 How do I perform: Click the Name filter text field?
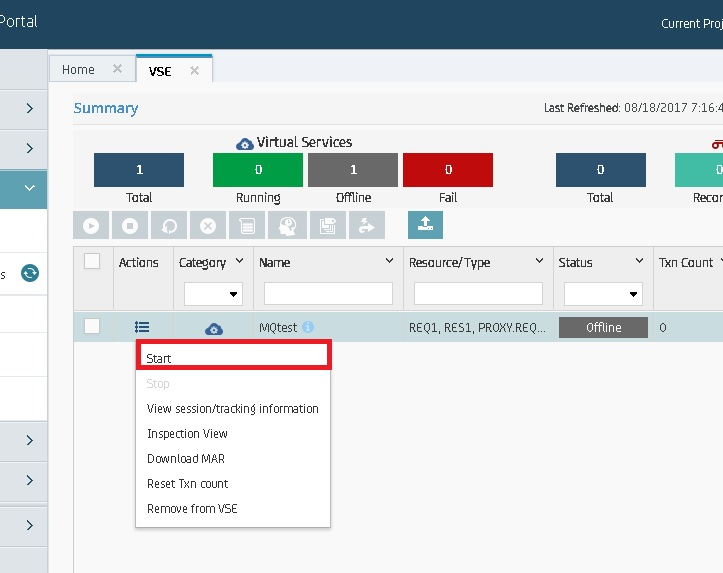pos(328,294)
